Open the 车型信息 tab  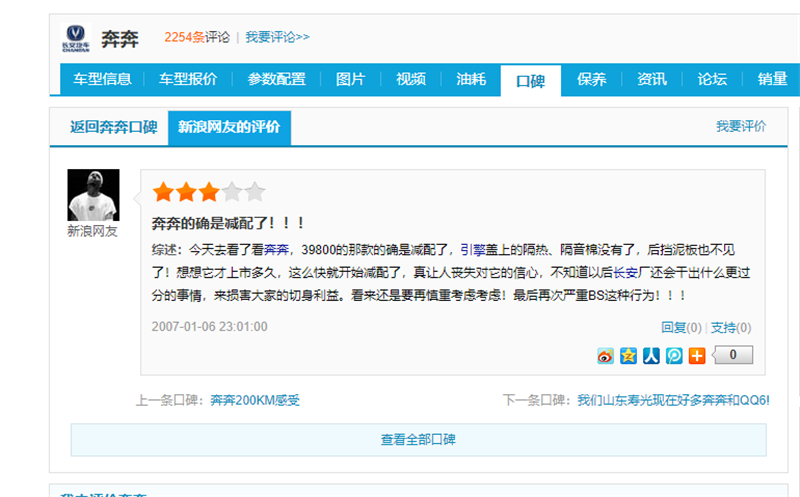pyautogui.click(x=102, y=79)
